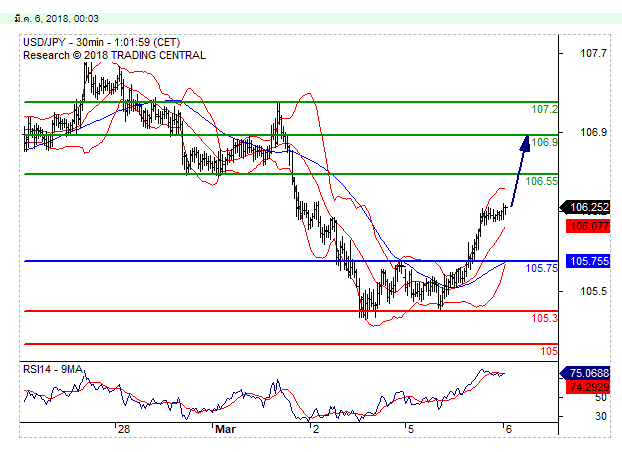Click the '28' date axis label

(124, 429)
